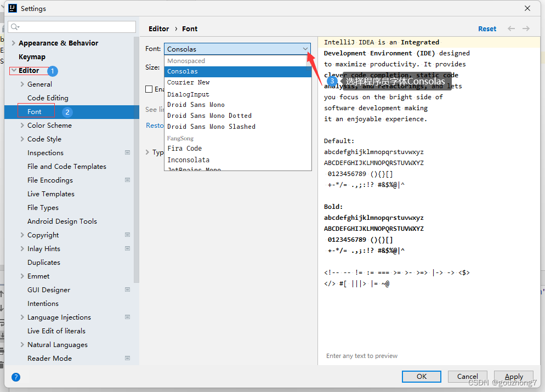Click project-level icon beside Language Injections
This screenshot has width=545, height=392.
click(x=128, y=317)
